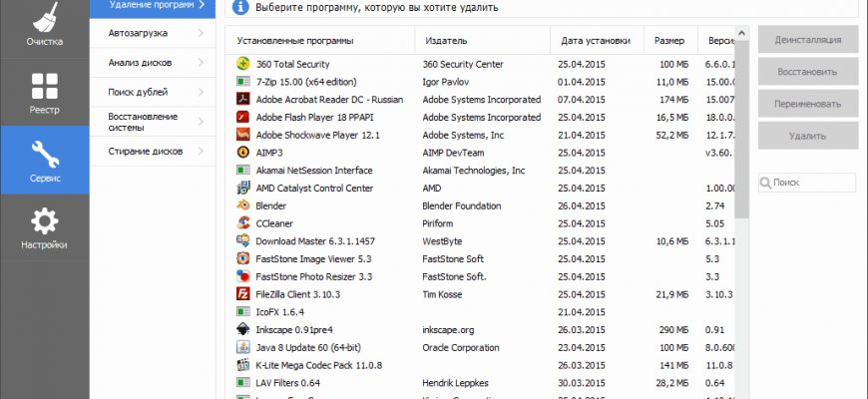Select the FileZilla Client 3.10.3 name
Image resolution: width=868 pixels, height=399 pixels.
pos(298,294)
